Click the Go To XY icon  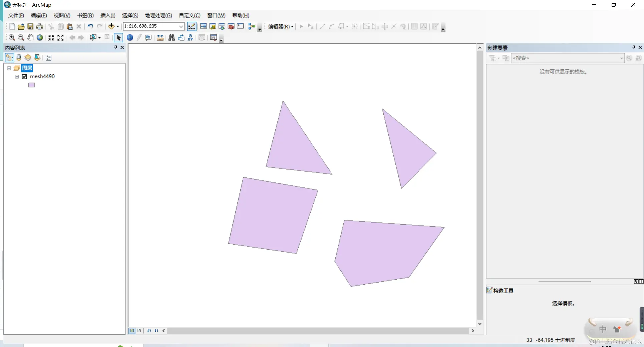190,38
